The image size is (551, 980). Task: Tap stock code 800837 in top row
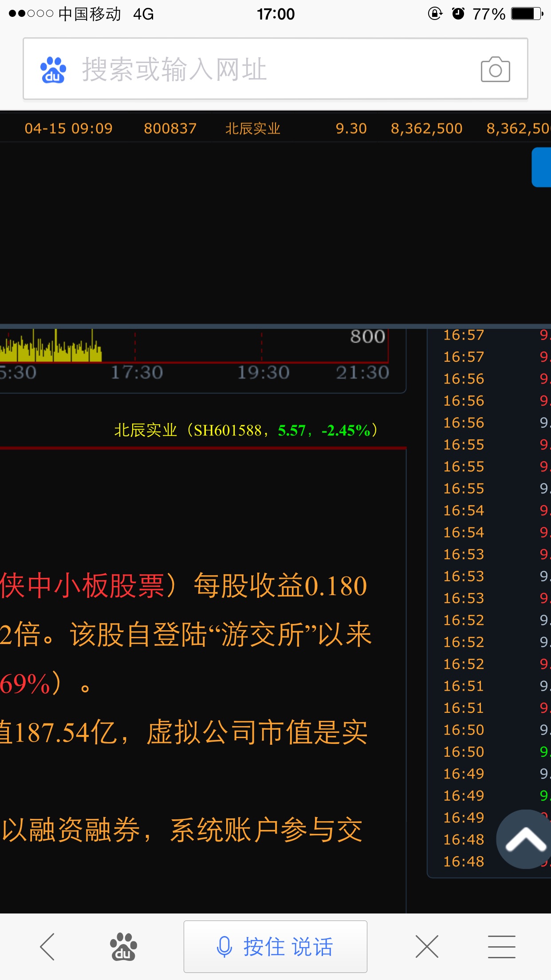point(170,128)
